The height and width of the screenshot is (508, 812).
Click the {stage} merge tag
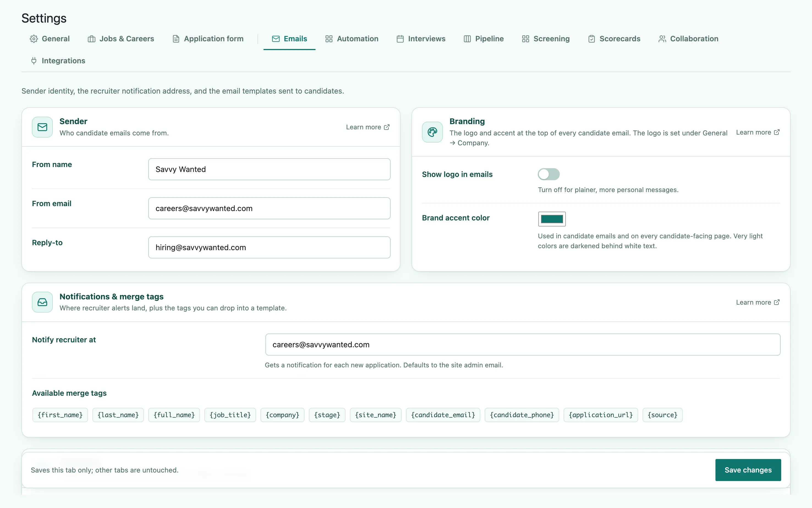pyautogui.click(x=327, y=415)
